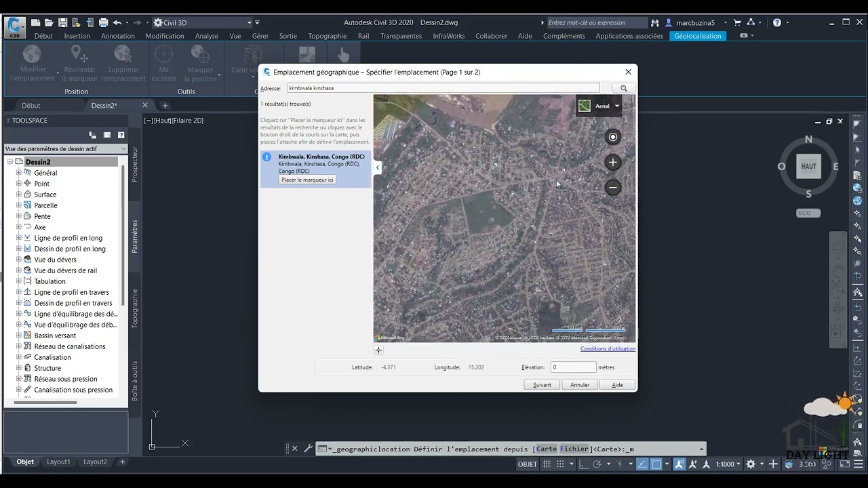Open the Civil 3D workspace dropdown

[x=203, y=22]
